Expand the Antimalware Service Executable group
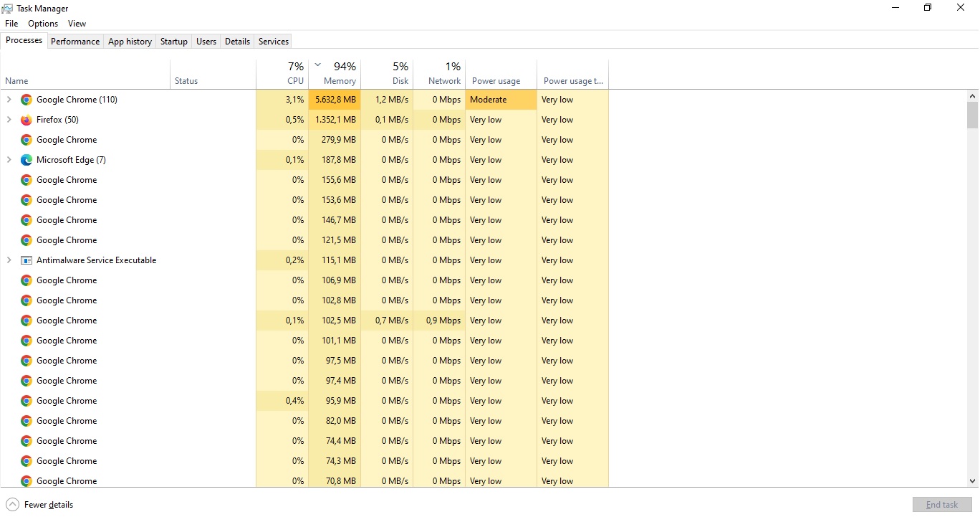Image resolution: width=980 pixels, height=522 pixels. [9, 260]
